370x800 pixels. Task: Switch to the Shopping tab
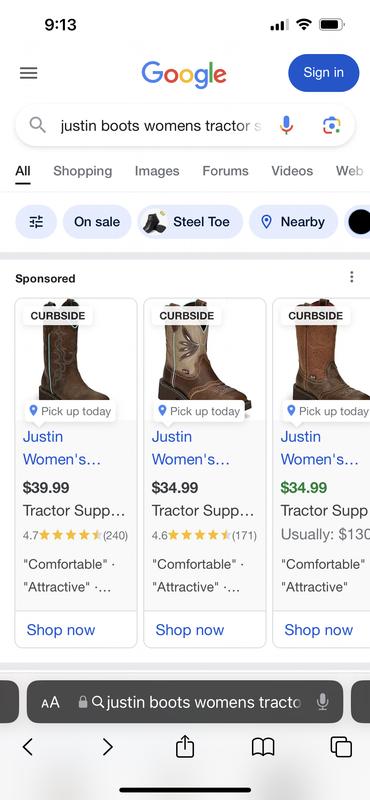(x=83, y=171)
